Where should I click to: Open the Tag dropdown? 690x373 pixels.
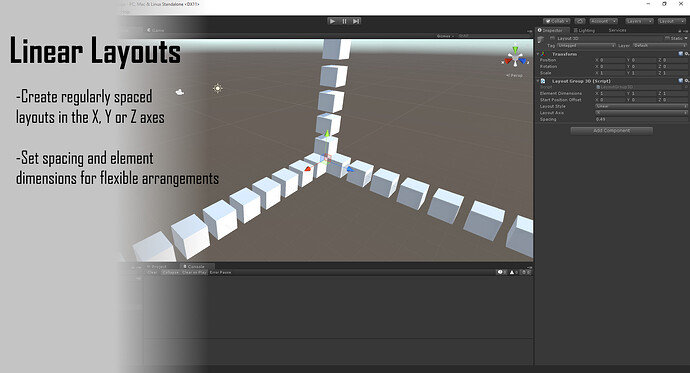(x=586, y=45)
